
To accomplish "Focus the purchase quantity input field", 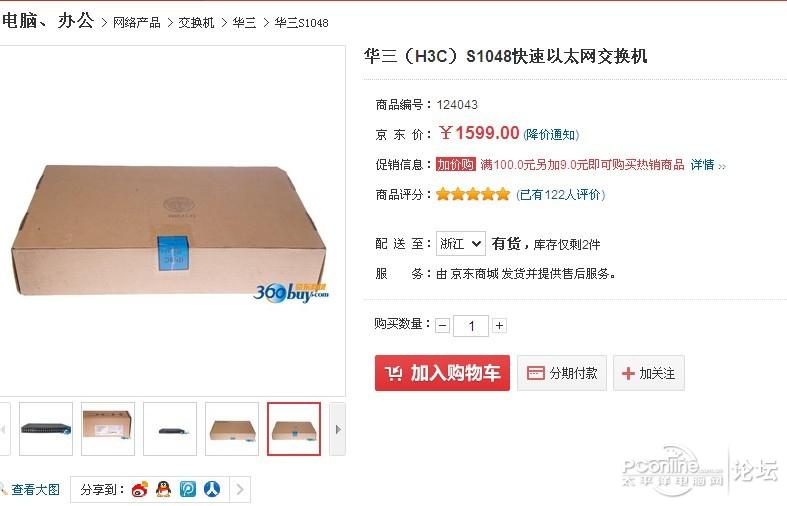I will click(x=471, y=326).
